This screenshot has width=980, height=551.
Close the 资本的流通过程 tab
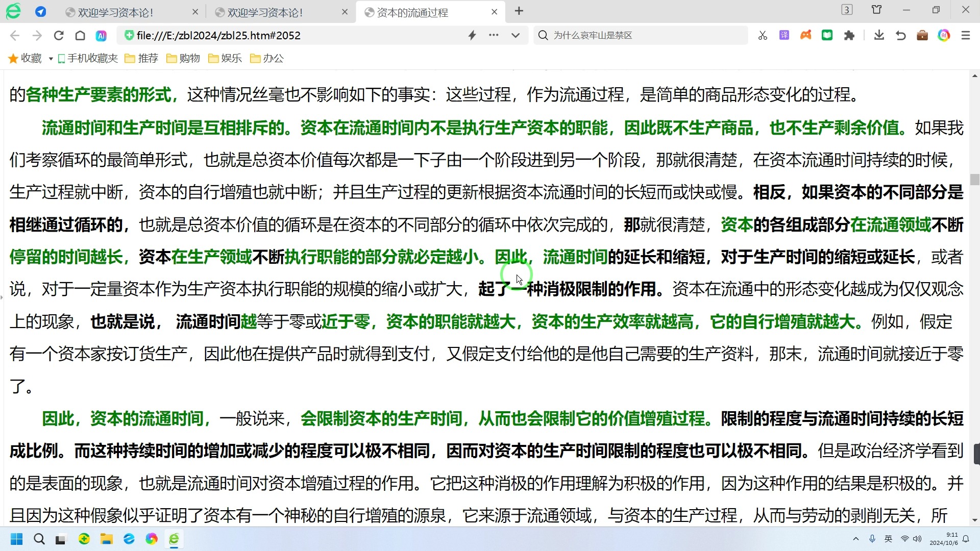pyautogui.click(x=494, y=12)
